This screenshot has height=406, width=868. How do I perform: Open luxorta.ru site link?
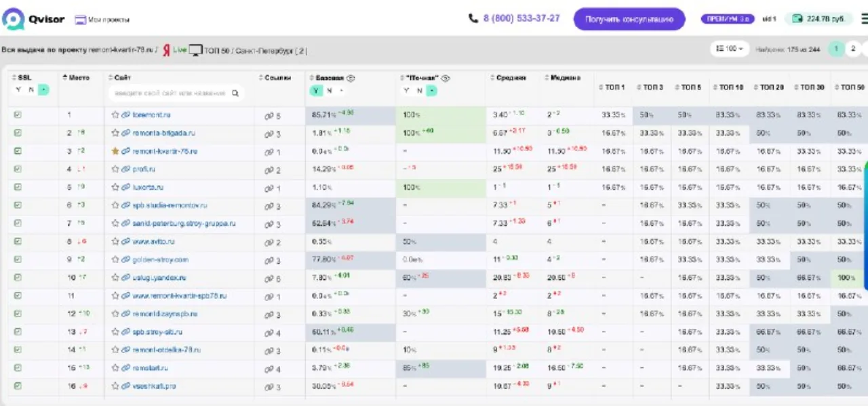148,187
